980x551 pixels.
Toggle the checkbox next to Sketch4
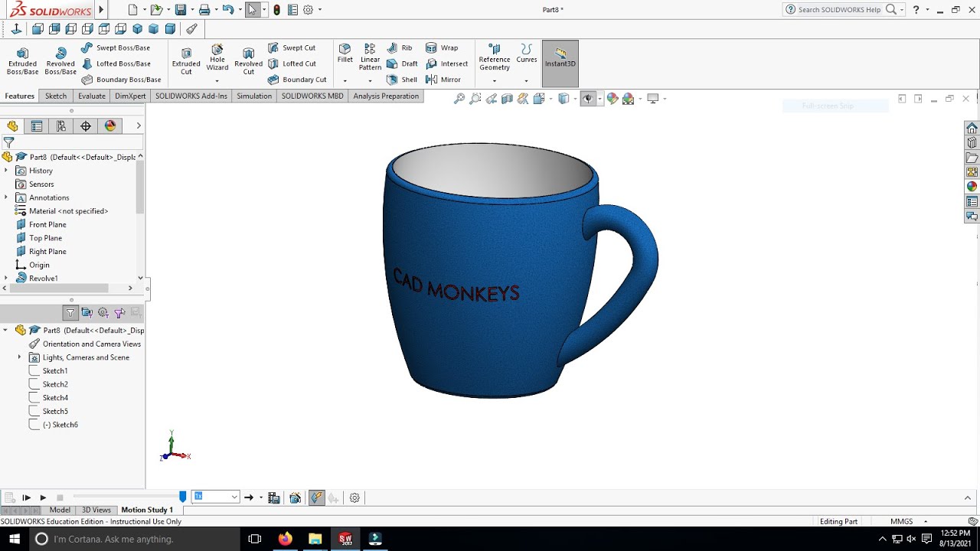tap(34, 397)
